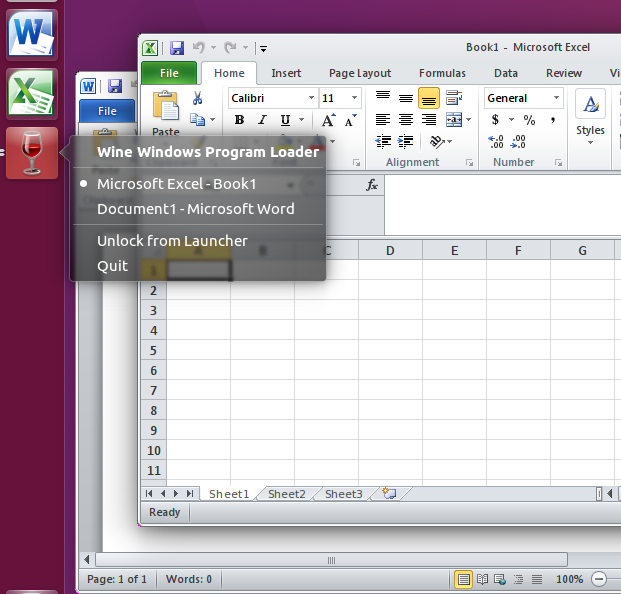This screenshot has height=594, width=621.
Task: Decrease indent in Alignment group
Action: [383, 141]
